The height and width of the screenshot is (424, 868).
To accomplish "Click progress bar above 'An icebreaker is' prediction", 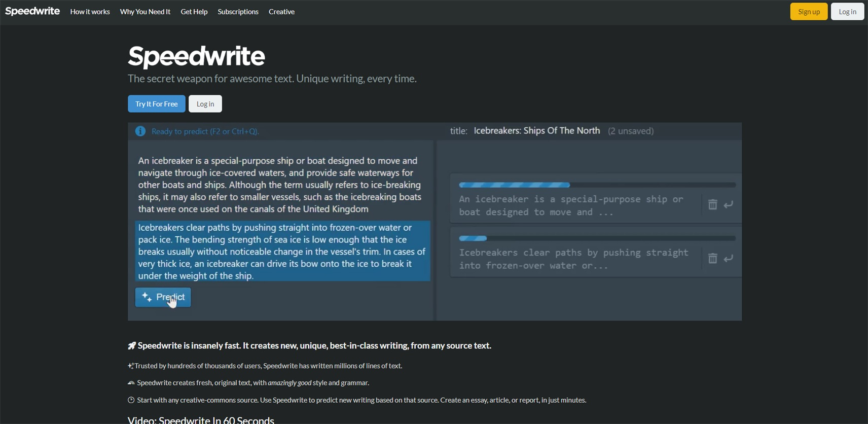I will pyautogui.click(x=597, y=185).
